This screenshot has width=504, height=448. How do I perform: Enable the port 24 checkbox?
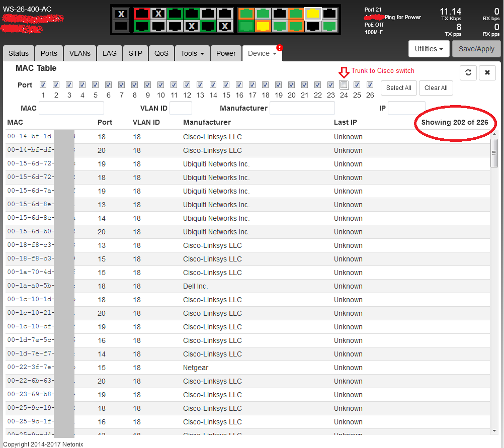(344, 85)
